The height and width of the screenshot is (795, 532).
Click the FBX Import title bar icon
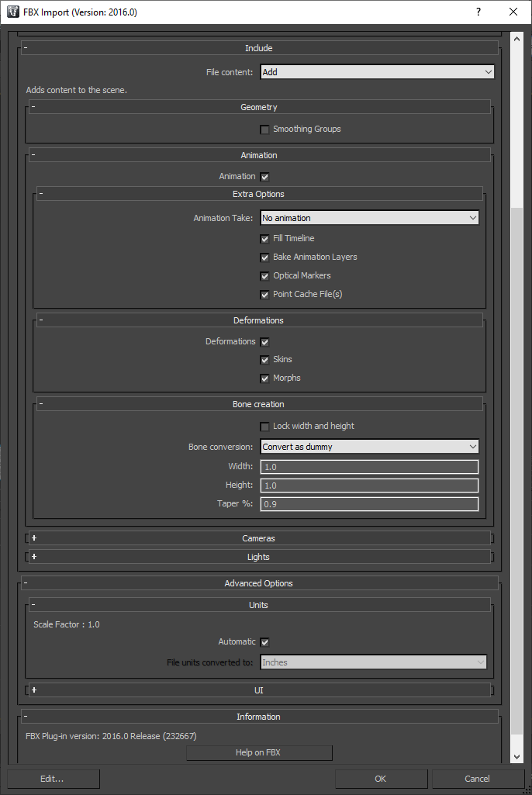12,12
